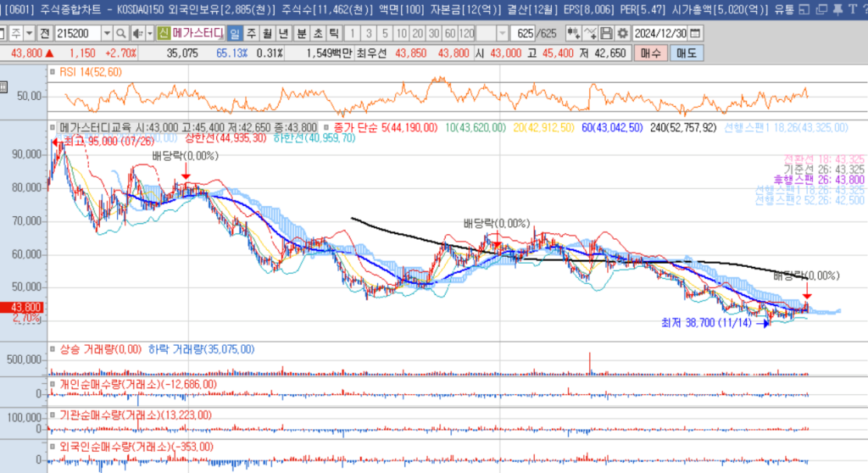
Task: Open the 주 market type dropdown
Action: click(28, 33)
